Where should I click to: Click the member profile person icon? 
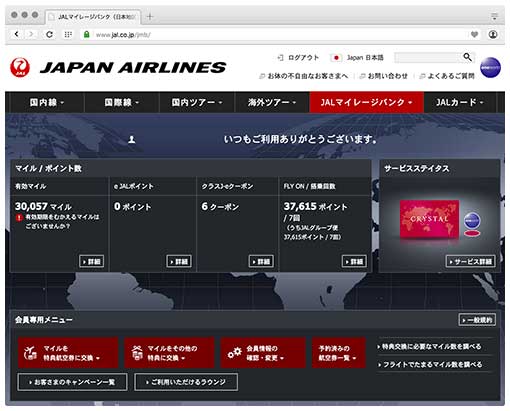[132, 139]
